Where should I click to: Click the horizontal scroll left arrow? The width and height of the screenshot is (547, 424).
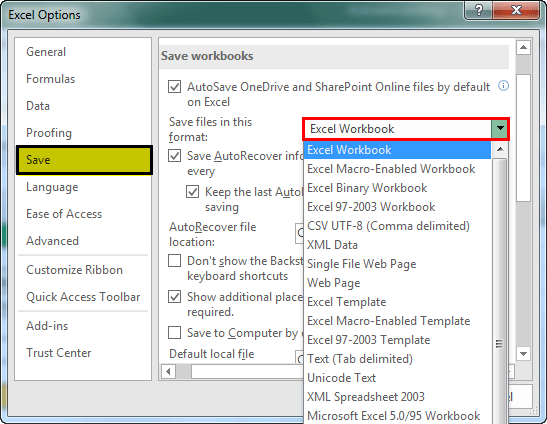click(x=168, y=371)
